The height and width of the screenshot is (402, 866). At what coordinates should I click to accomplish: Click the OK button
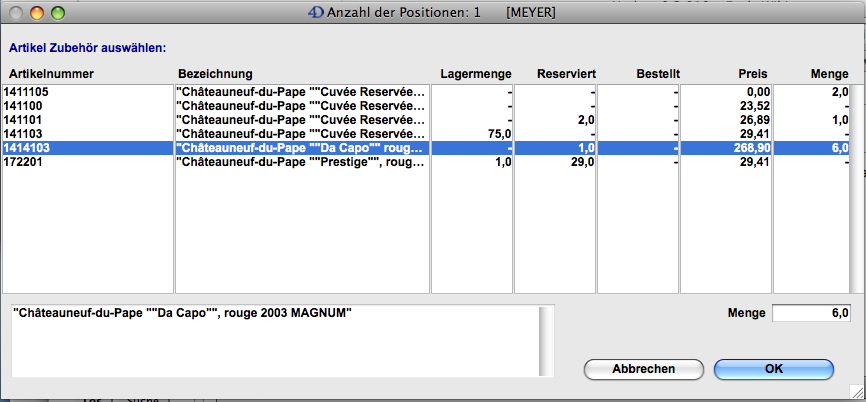(773, 368)
